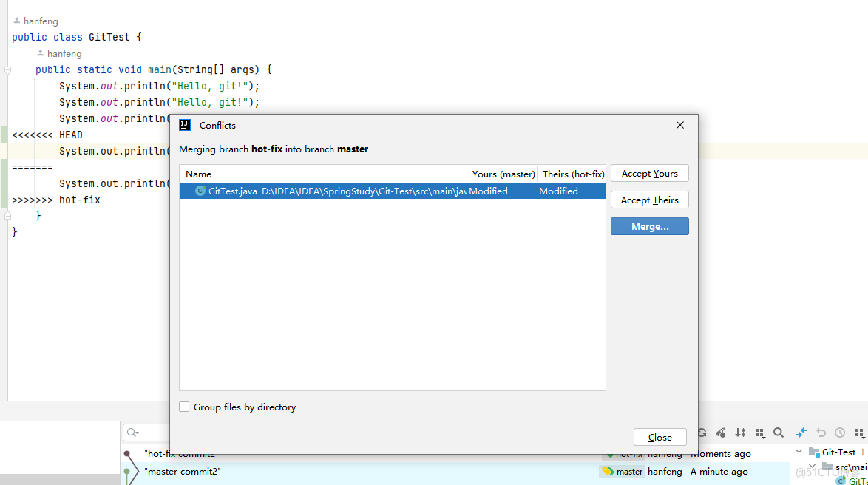This screenshot has height=485, width=868.
Task: Click the blue collapse-arrows icon in changes pane
Action: (801, 433)
